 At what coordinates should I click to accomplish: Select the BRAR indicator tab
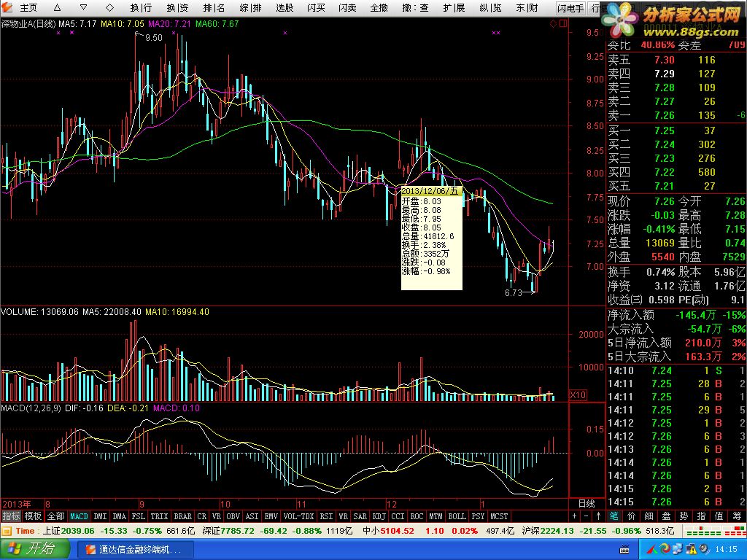pyautogui.click(x=182, y=516)
